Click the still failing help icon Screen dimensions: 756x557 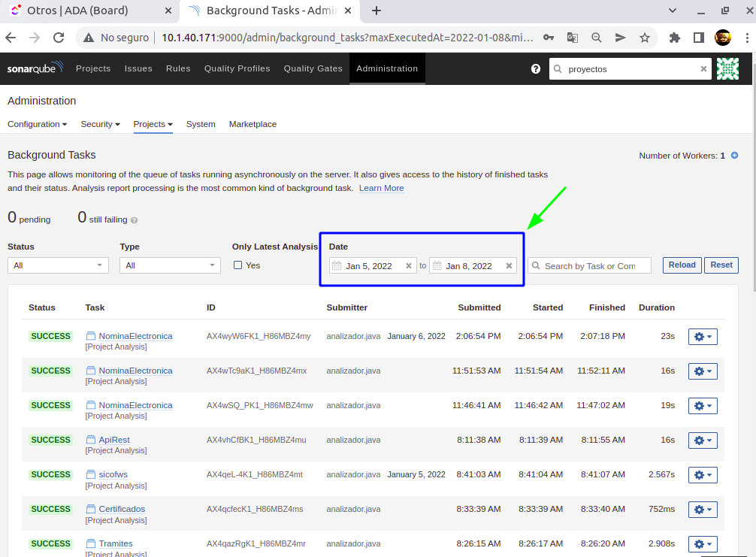135,221
